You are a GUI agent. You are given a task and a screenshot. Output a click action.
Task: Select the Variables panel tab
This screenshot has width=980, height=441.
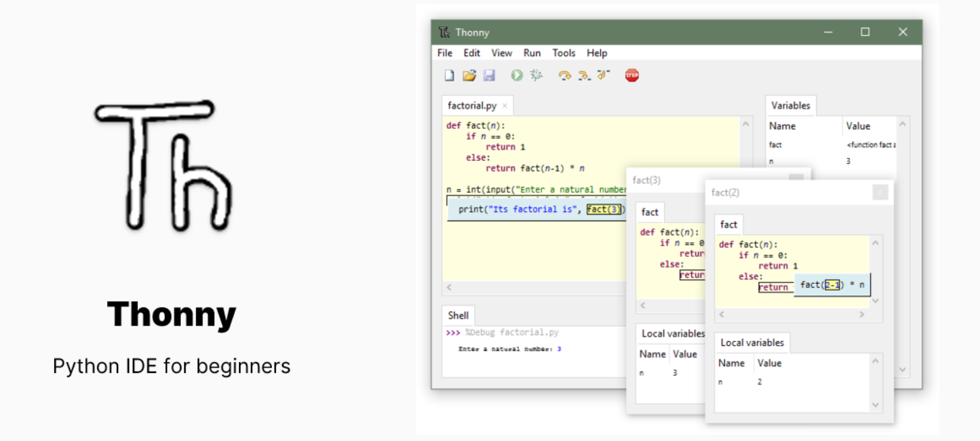coord(790,105)
